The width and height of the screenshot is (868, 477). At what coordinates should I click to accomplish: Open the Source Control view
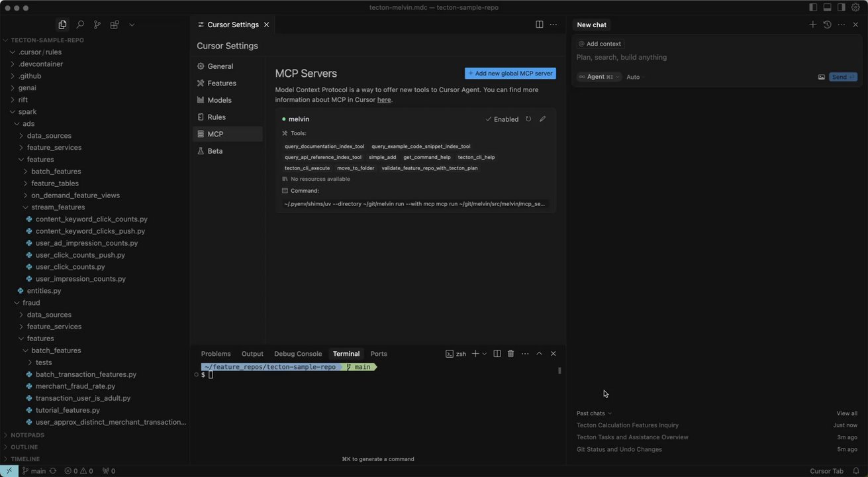click(x=97, y=25)
